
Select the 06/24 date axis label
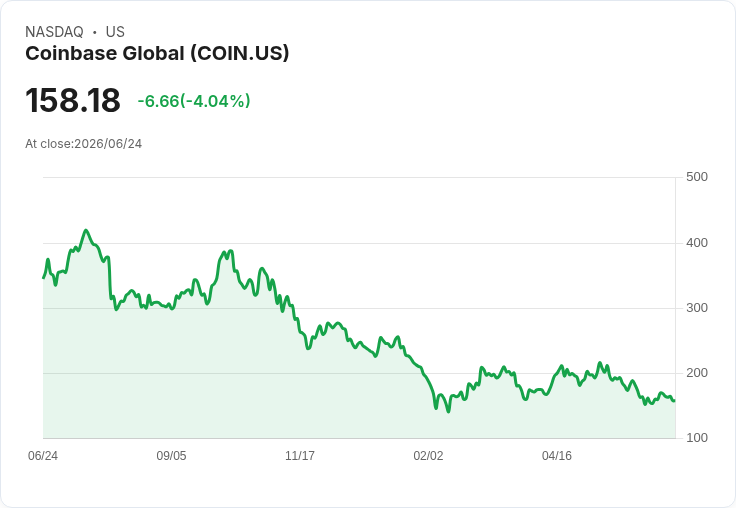43,455
